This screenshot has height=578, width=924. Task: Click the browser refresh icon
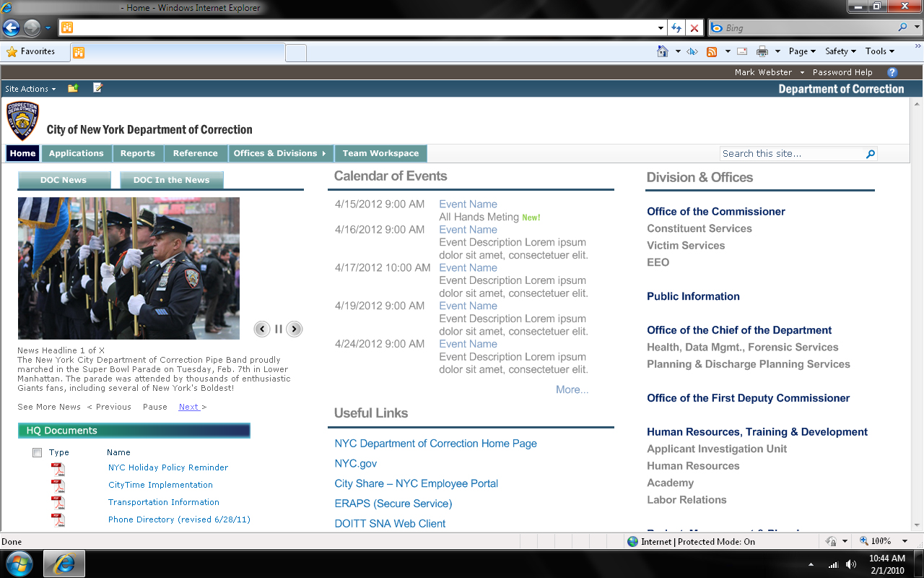(676, 28)
